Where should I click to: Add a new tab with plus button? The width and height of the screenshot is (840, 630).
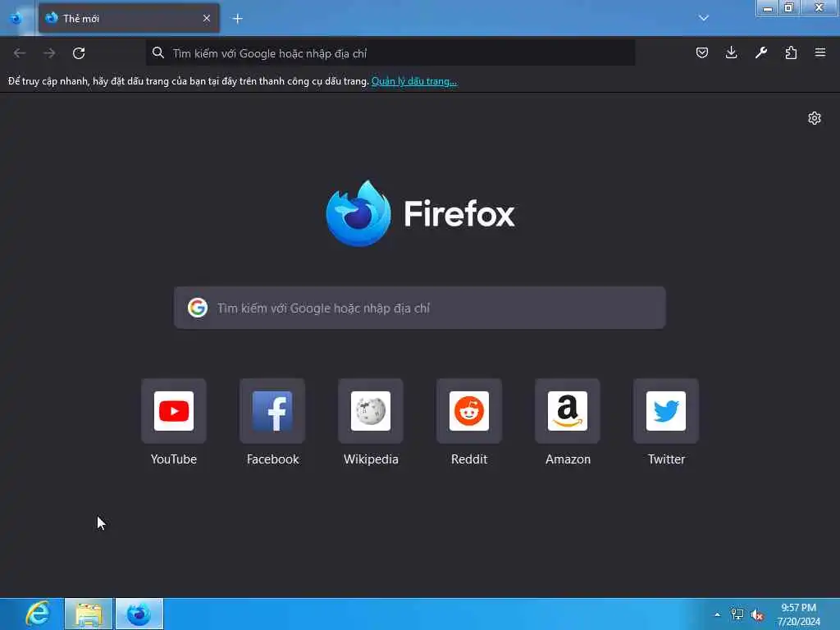click(x=237, y=19)
